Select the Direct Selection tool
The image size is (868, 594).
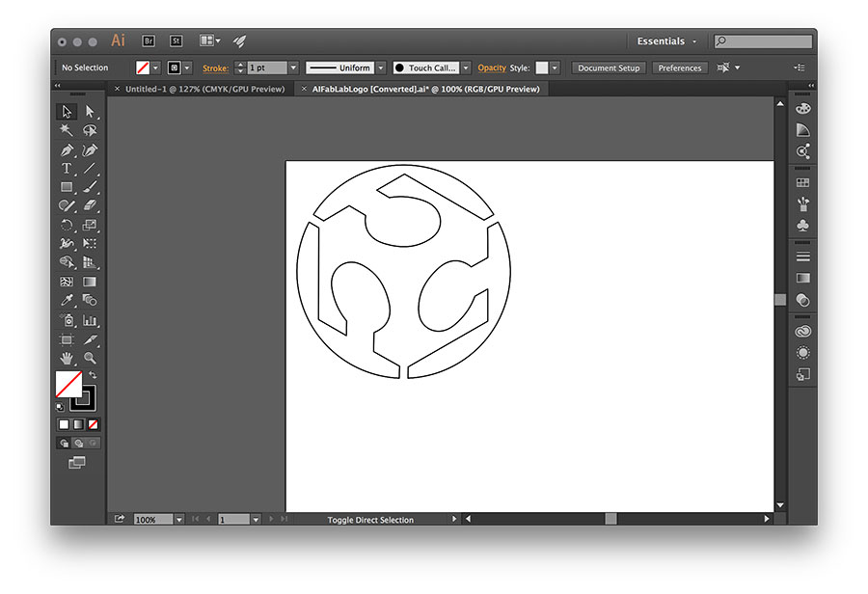coord(90,112)
